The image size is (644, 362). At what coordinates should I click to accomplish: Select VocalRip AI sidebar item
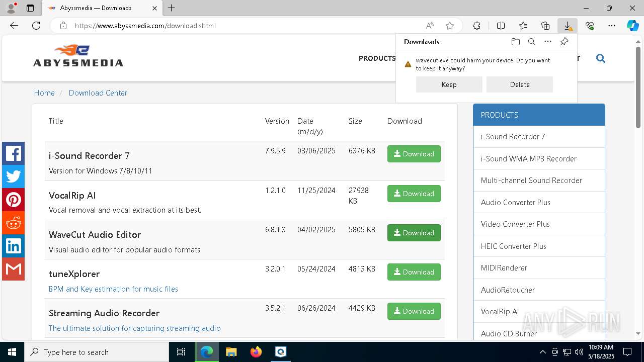(x=539, y=312)
